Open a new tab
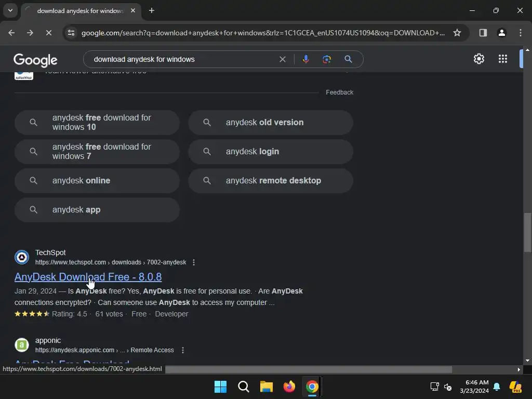The height and width of the screenshot is (399, 532). (x=152, y=10)
